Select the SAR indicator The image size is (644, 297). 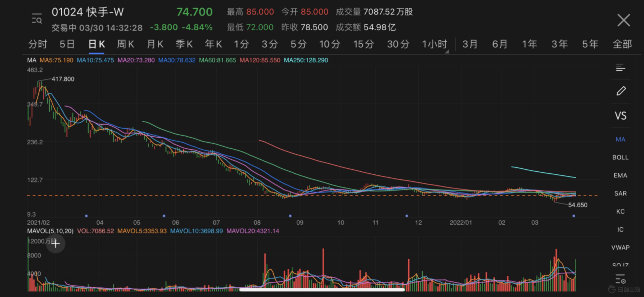coord(620,193)
